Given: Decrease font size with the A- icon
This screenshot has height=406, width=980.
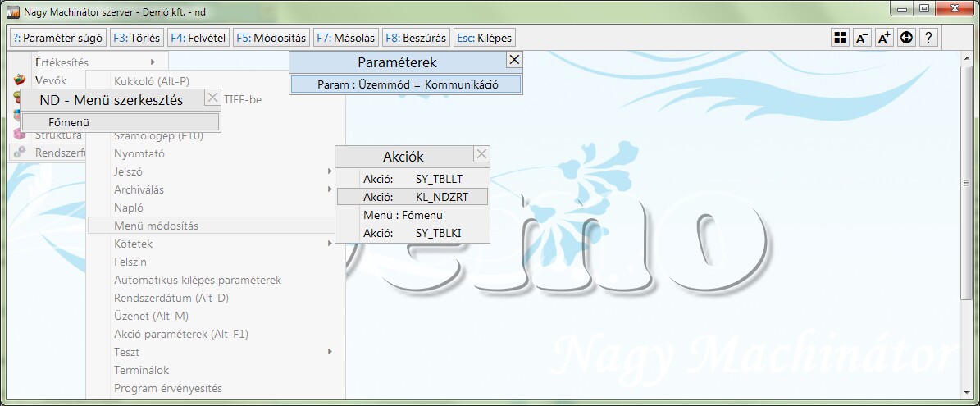Looking at the screenshot, I should [862, 38].
